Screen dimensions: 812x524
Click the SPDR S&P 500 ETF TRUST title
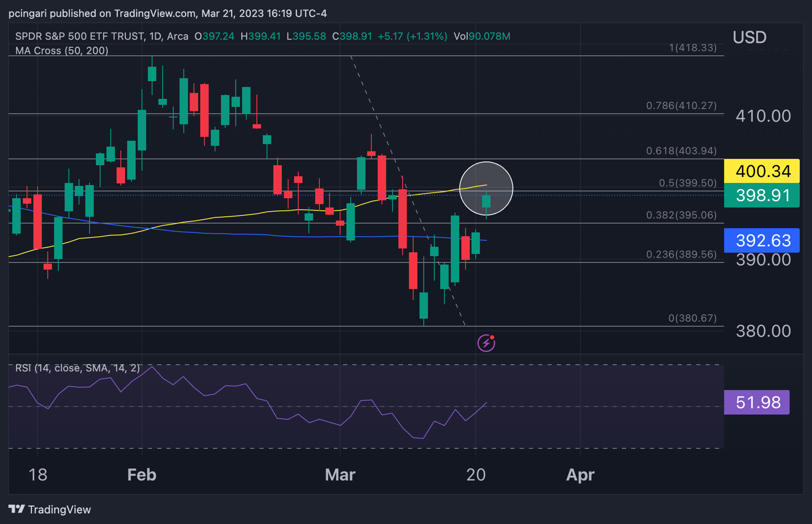80,36
